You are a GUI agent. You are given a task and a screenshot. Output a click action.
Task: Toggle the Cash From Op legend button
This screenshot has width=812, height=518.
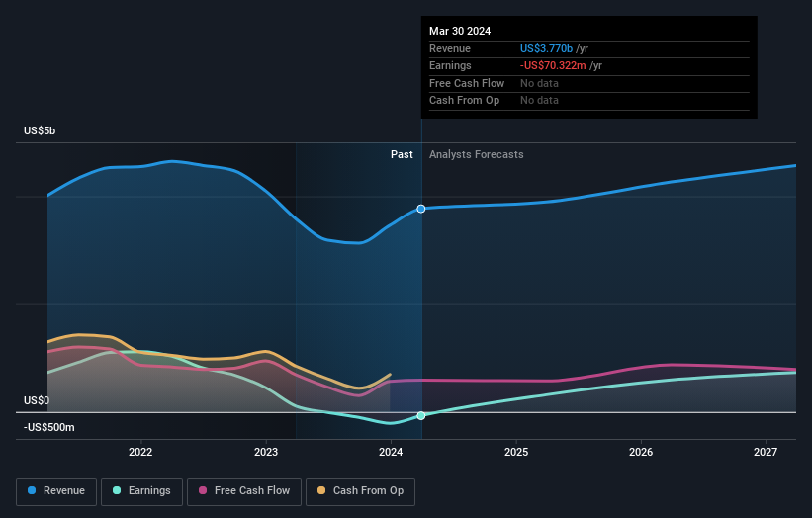[x=360, y=491]
